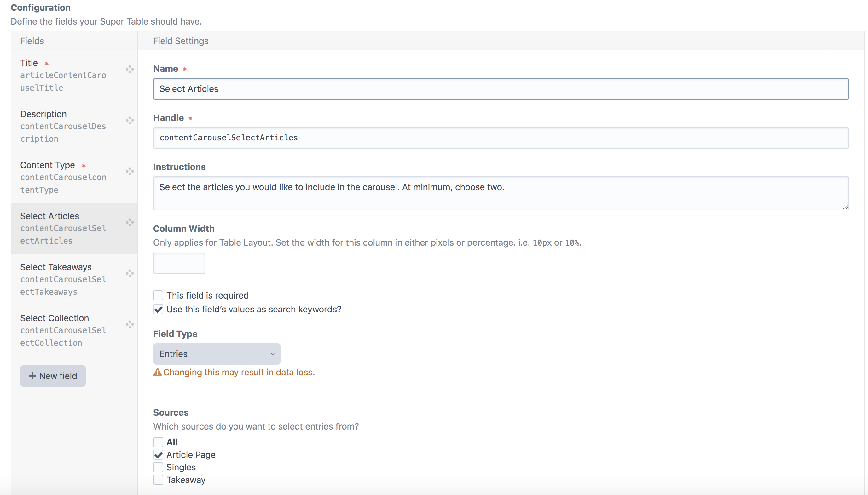Open the Field Type dropdown showing Entries

[x=217, y=354]
